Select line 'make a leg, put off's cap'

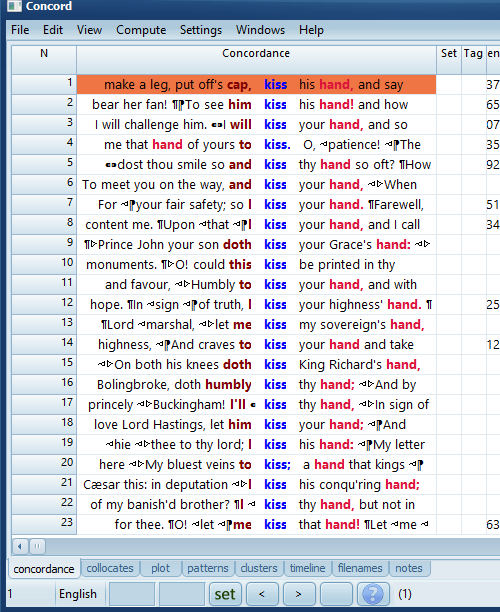(x=256, y=85)
